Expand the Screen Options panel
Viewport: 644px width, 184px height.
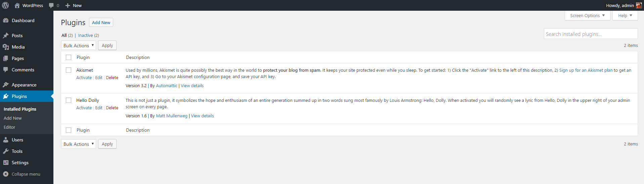point(588,15)
